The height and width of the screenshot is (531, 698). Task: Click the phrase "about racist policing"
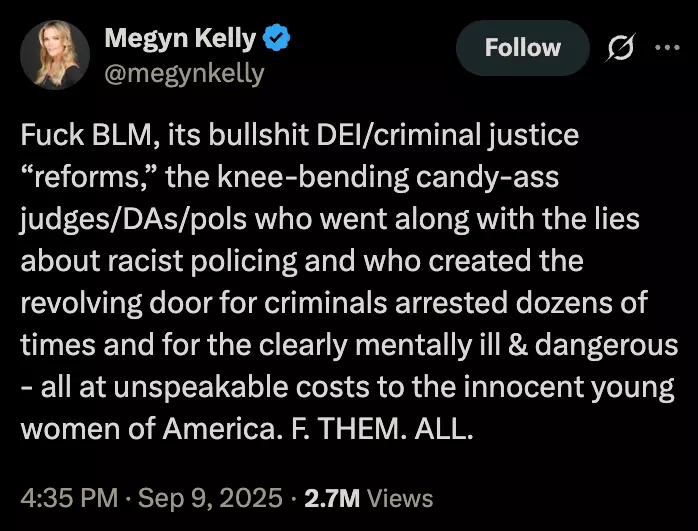point(158,262)
